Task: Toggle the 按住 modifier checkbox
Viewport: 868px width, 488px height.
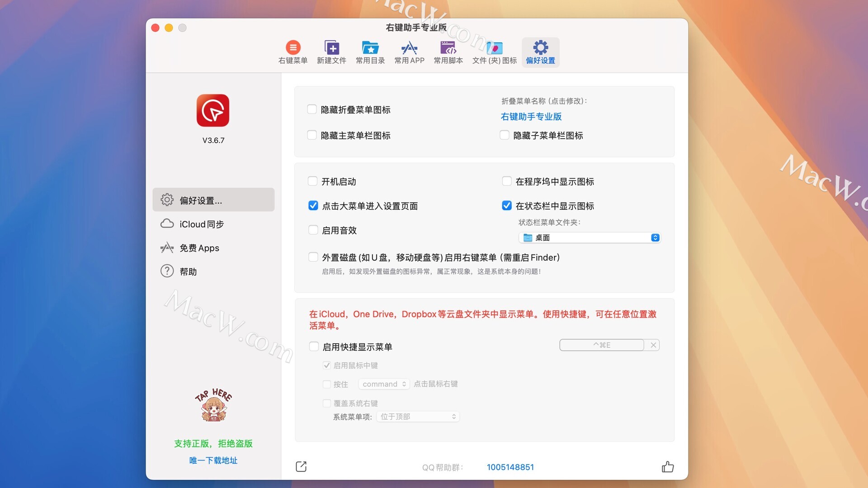Action: 327,384
